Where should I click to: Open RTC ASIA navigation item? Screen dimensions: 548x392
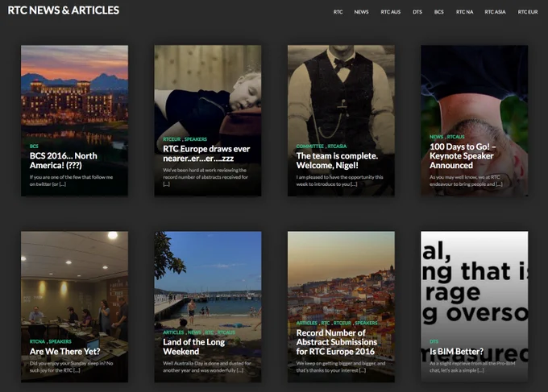496,12
